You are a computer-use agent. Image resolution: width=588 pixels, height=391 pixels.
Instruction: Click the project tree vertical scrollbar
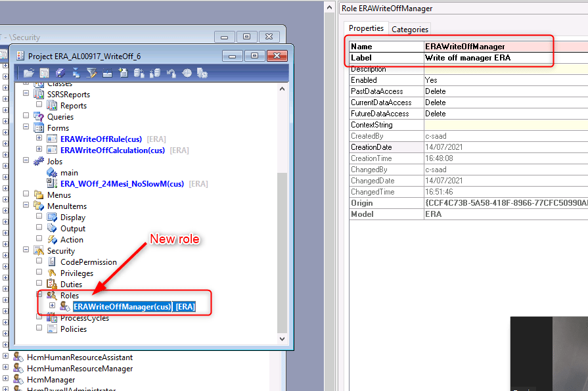(283, 250)
